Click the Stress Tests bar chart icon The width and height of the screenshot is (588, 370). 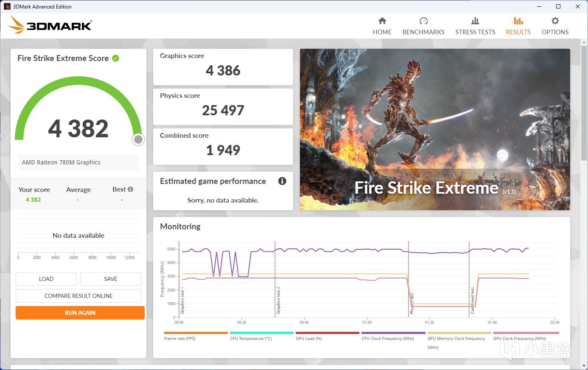[475, 21]
